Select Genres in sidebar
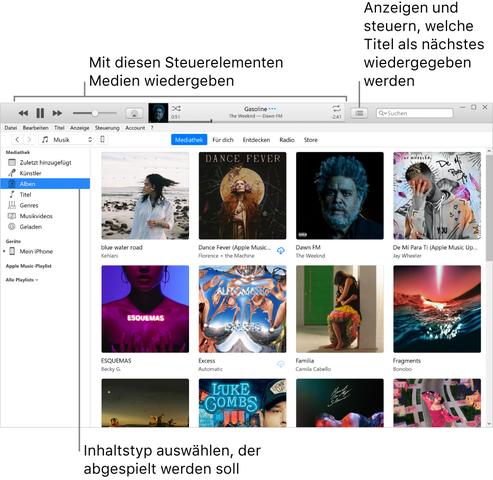This screenshot has height=480, width=493. tap(45, 205)
